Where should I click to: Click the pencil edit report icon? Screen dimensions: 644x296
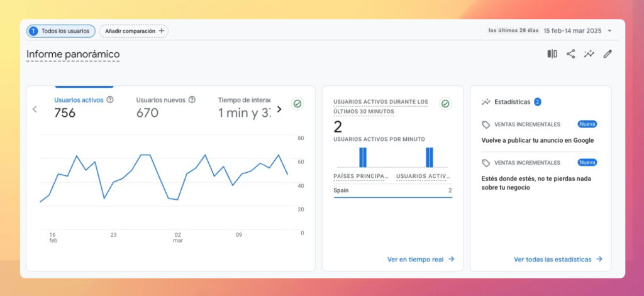tap(608, 54)
